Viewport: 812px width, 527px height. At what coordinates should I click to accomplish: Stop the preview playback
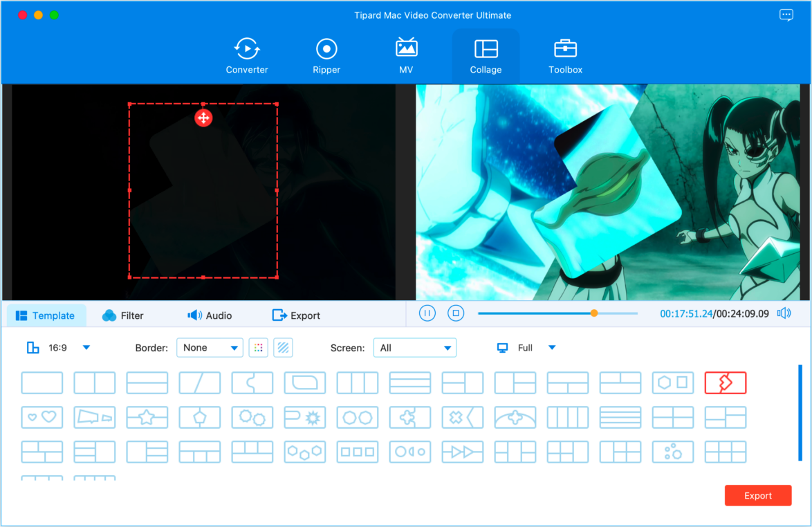coord(456,313)
